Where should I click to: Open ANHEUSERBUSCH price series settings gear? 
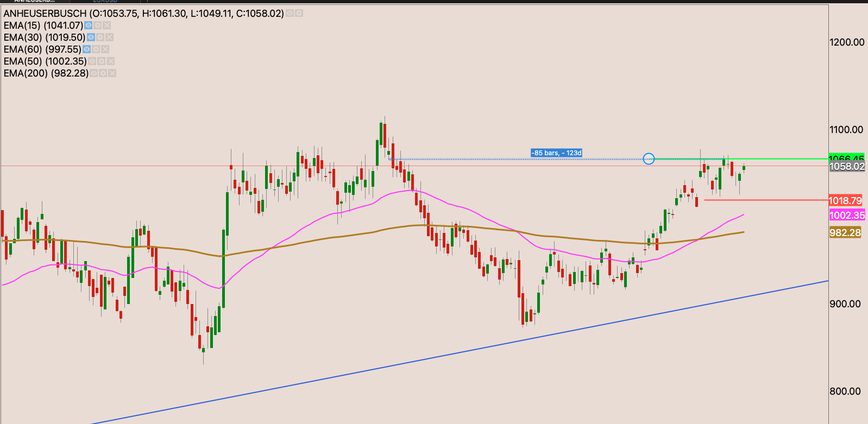pos(299,13)
